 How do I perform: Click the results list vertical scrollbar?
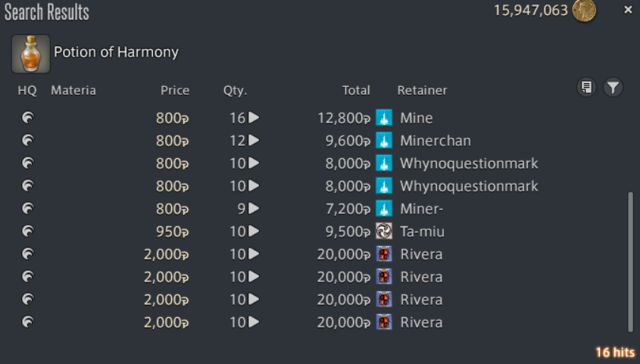[631, 262]
